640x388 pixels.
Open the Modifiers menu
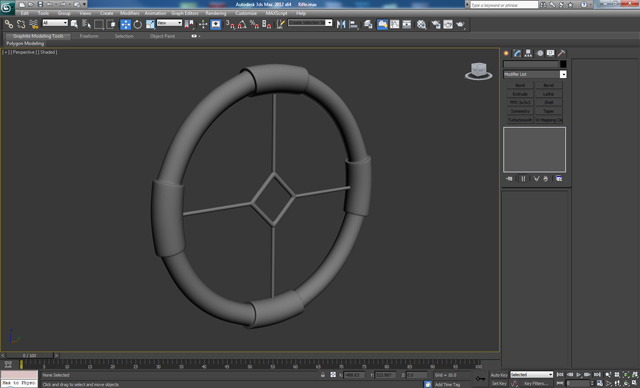click(x=130, y=13)
